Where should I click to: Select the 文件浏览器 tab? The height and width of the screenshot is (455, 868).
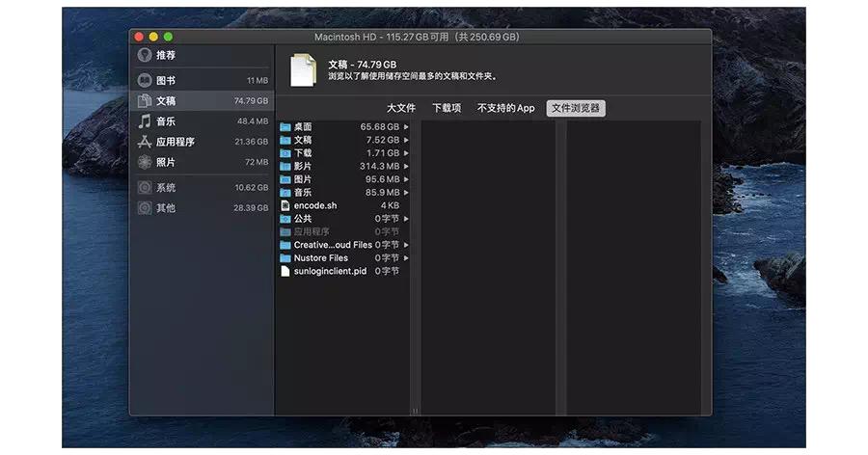576,108
